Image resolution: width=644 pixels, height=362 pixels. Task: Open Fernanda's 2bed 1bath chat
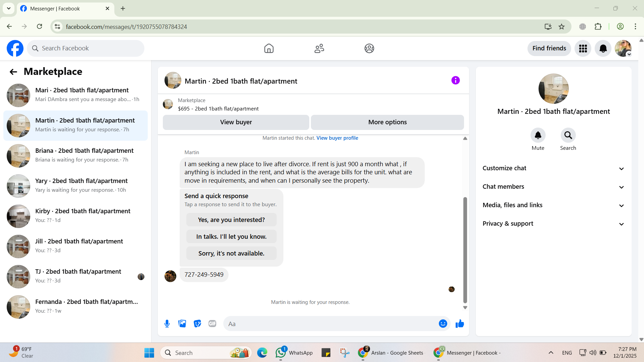pyautogui.click(x=76, y=307)
